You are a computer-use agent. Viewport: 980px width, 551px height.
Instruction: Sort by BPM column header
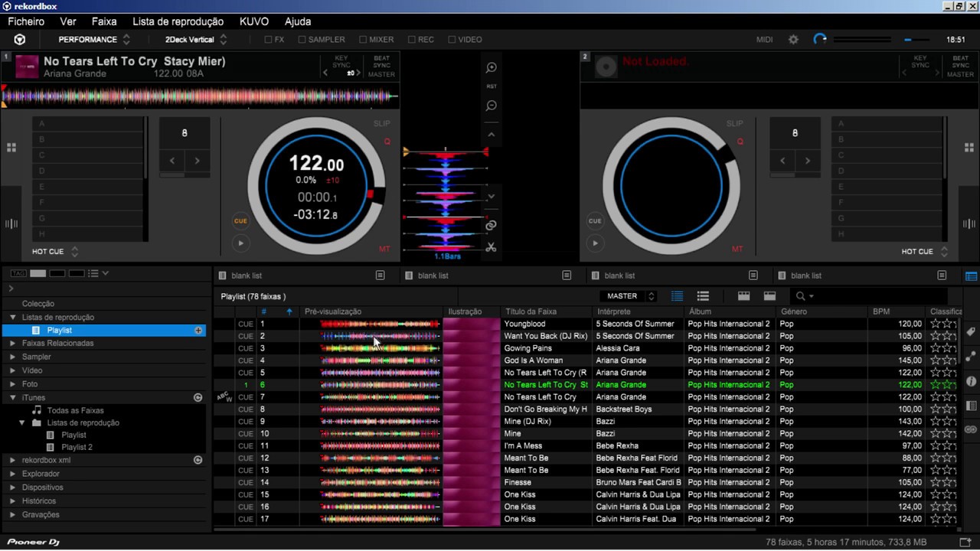tap(897, 311)
